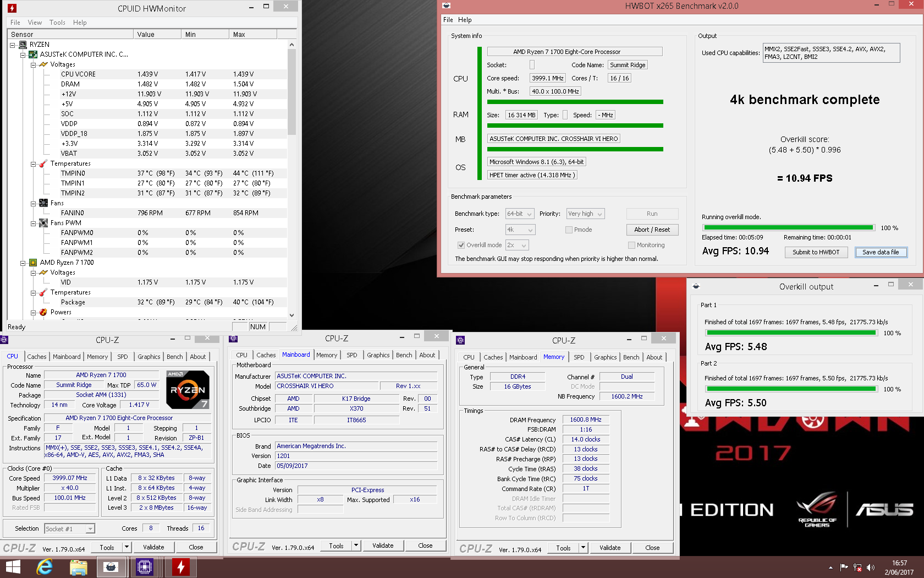Switch to Caches tab in CPU-Z CPU window
924x578 pixels.
[37, 357]
